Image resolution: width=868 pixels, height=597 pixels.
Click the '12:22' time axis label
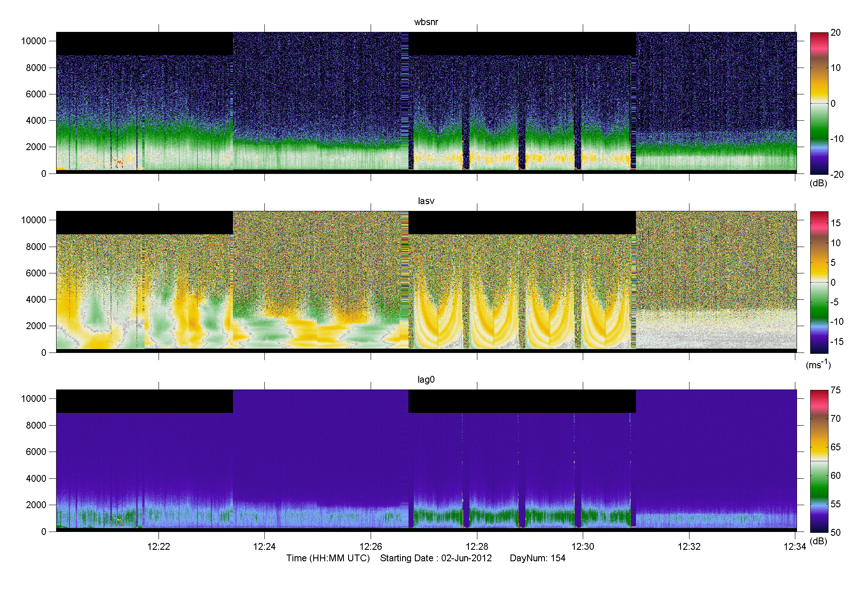click(159, 547)
